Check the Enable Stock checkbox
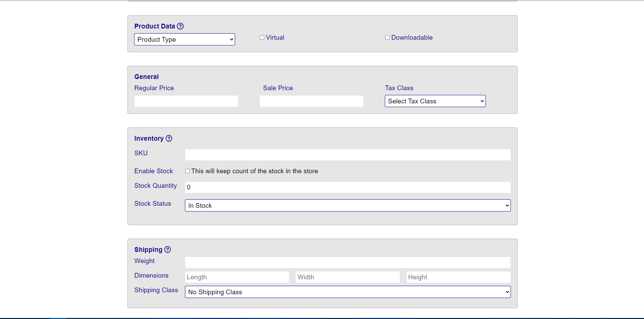Image resolution: width=644 pixels, height=319 pixels. [x=187, y=171]
